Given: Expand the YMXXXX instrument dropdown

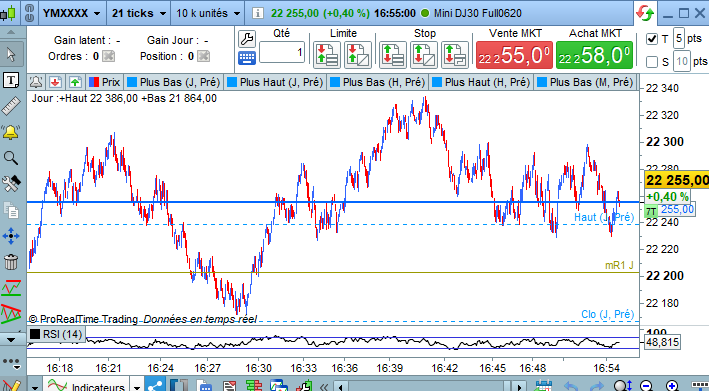Looking at the screenshot, I should pyautogui.click(x=71, y=13).
